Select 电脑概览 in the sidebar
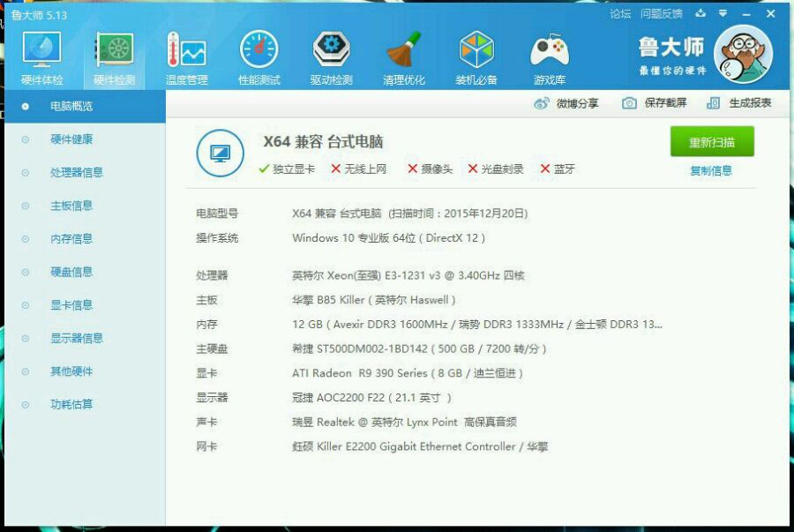This screenshot has height=532, width=794. (85, 106)
